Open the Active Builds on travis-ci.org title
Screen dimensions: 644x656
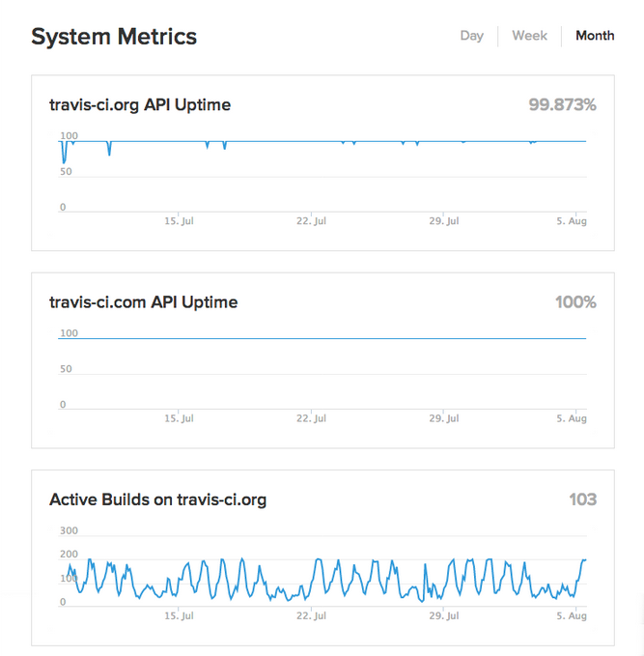coord(157,499)
